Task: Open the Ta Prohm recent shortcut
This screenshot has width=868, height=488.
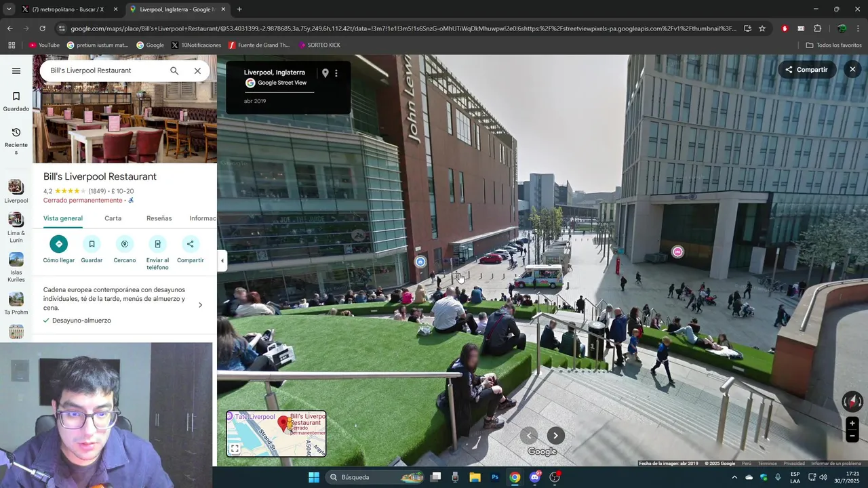Action: (x=16, y=304)
